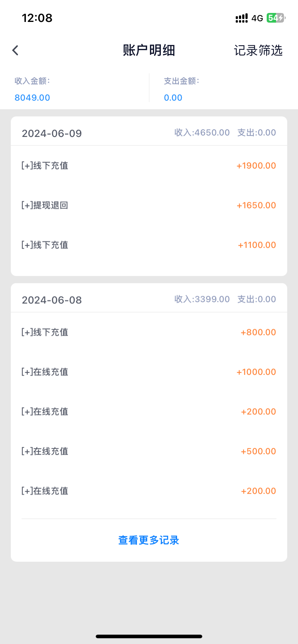Open the 提现退回 +1650.00 entry
The width and height of the screenshot is (298, 644).
pos(149,205)
